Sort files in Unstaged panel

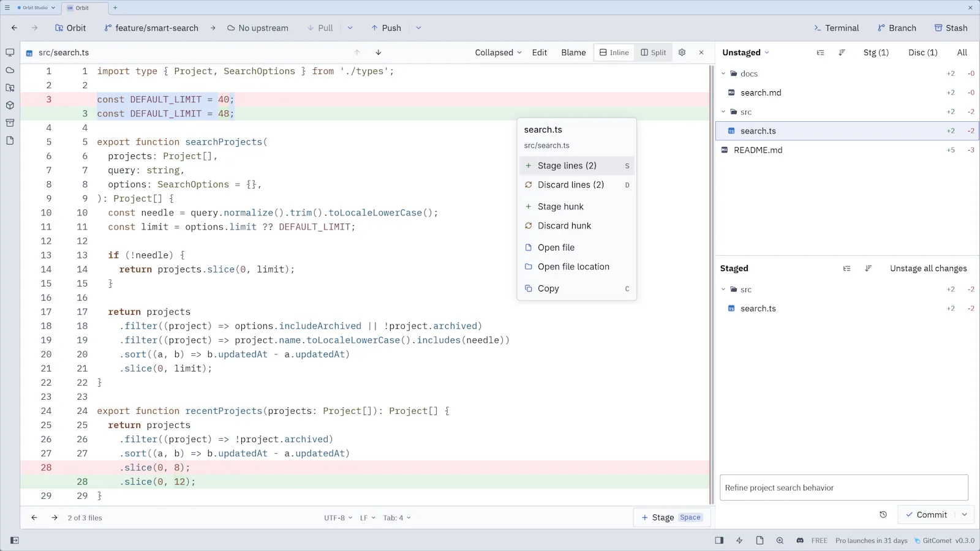coord(842,53)
